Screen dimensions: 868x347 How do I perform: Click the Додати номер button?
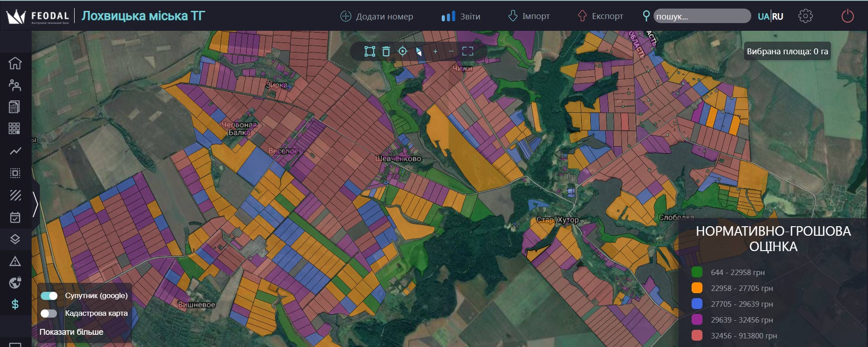tap(376, 17)
